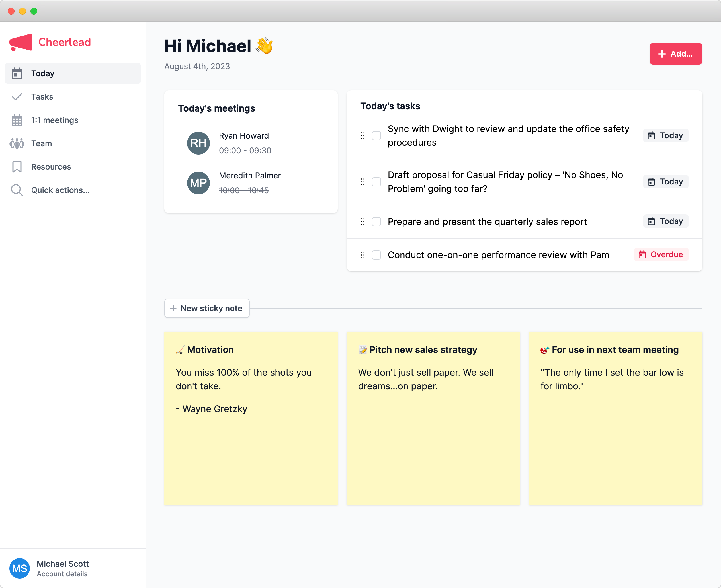Screen dimensions: 721x588
Task: Open Today due date on Dwight task
Action: 665,136
